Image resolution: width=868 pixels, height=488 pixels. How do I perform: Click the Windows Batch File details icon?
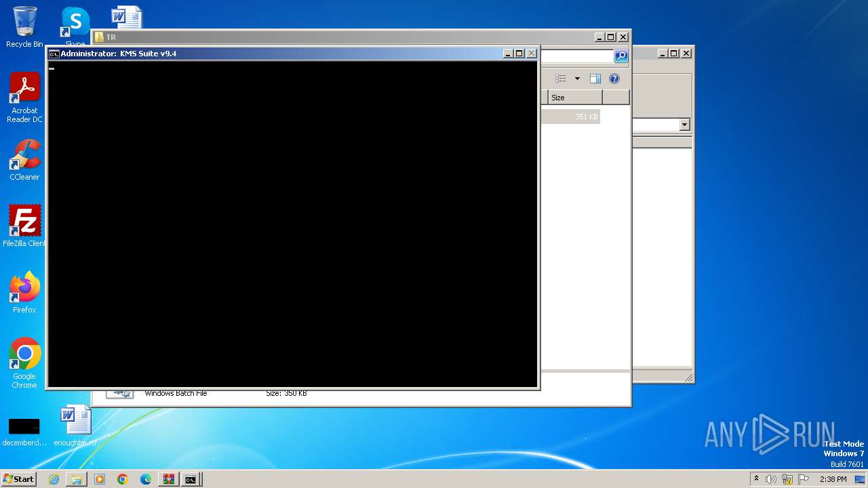[119, 393]
